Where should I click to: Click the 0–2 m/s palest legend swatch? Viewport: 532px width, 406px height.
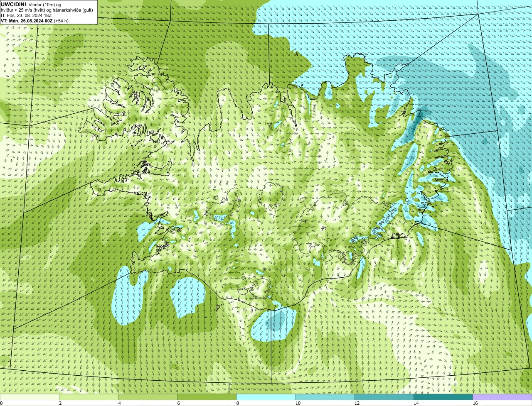(30, 397)
